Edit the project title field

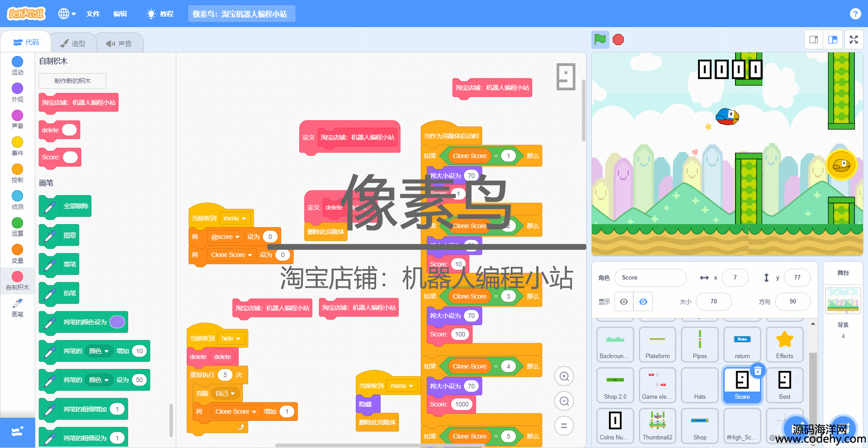pos(241,14)
